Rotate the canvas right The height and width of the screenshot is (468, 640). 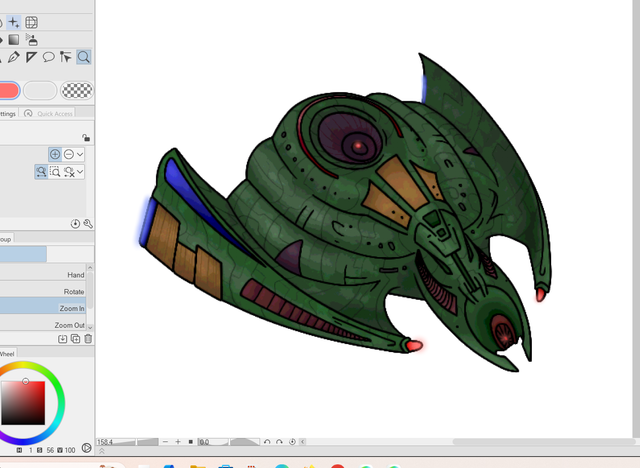click(x=280, y=442)
